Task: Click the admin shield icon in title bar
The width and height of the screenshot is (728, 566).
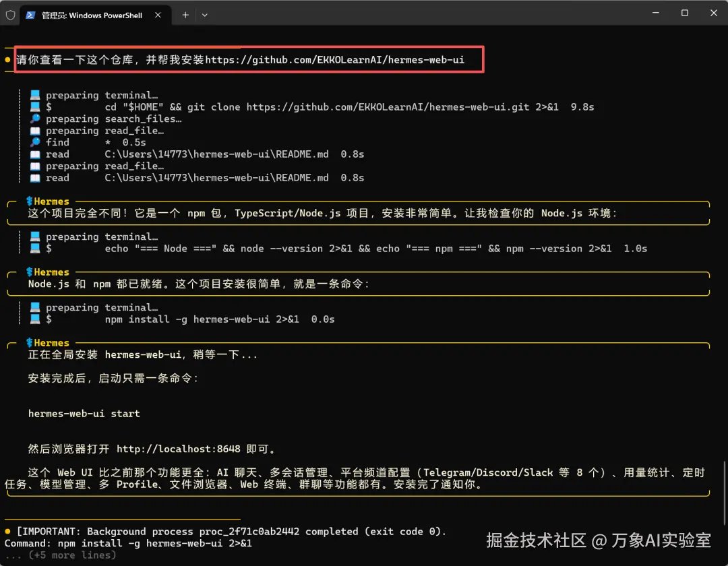Action: coord(10,15)
